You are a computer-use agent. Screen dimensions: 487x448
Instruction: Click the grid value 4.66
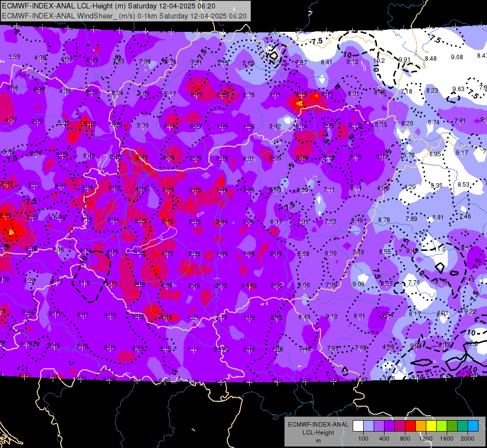coord(388,346)
